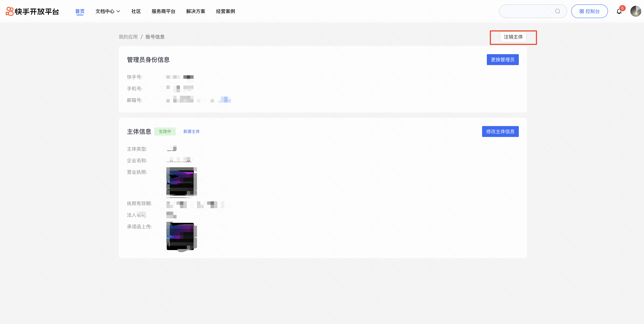
Task: Click the Kuaishou open platform logo
Action: [32, 11]
